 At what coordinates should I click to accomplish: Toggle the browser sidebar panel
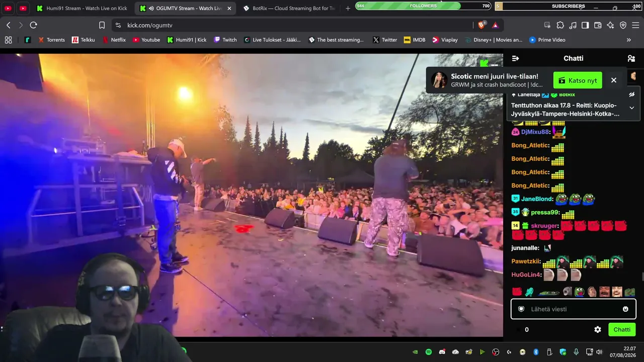(585, 25)
